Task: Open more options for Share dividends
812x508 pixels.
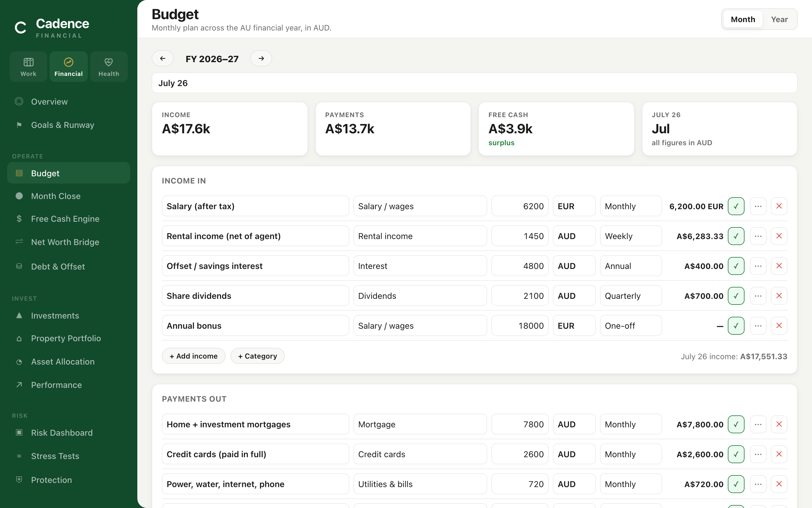Action: 758,296
